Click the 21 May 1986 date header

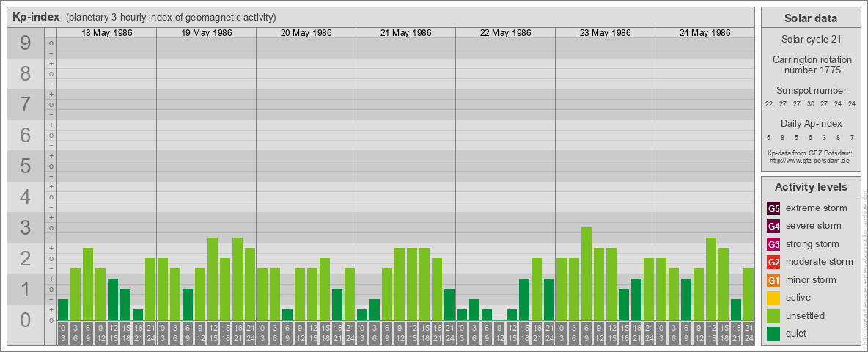click(405, 33)
